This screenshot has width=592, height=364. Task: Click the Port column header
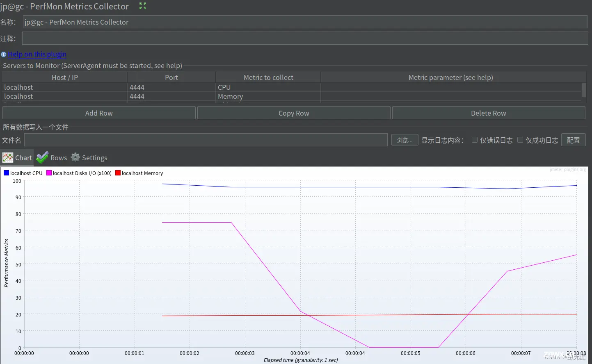(171, 77)
